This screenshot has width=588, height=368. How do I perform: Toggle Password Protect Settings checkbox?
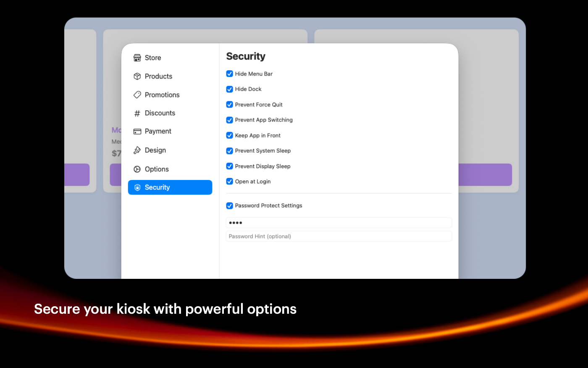pyautogui.click(x=230, y=206)
